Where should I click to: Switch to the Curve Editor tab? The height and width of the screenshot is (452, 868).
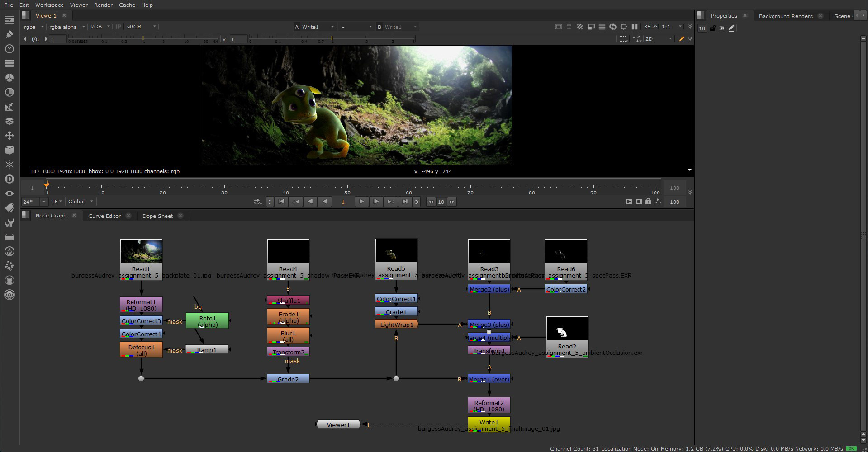point(104,216)
